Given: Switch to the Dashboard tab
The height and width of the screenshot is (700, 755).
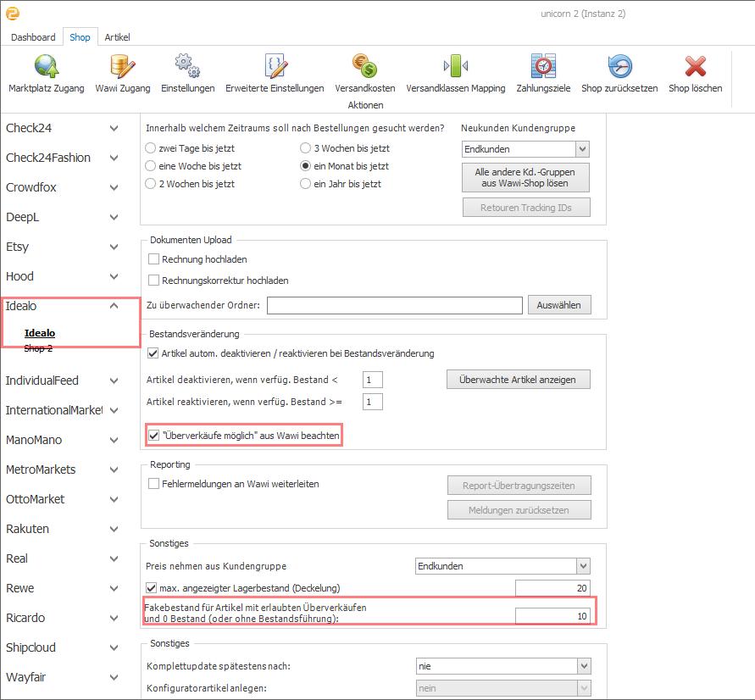Looking at the screenshot, I should point(33,37).
